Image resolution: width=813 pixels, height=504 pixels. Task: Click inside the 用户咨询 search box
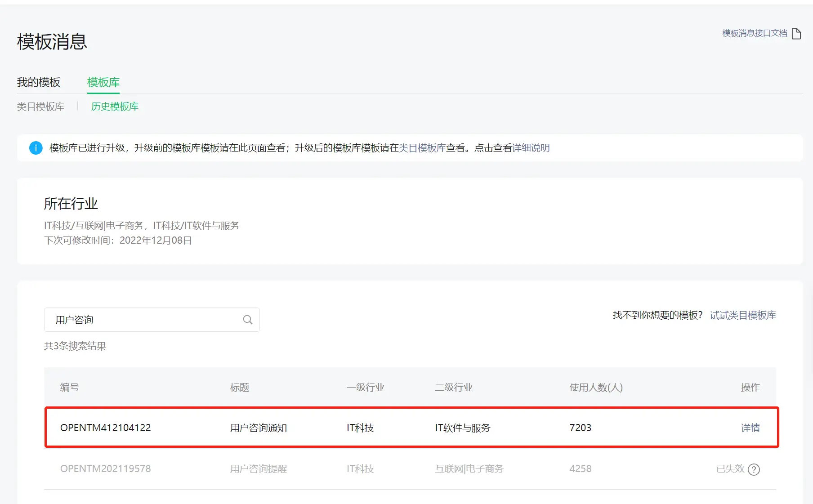(135, 319)
